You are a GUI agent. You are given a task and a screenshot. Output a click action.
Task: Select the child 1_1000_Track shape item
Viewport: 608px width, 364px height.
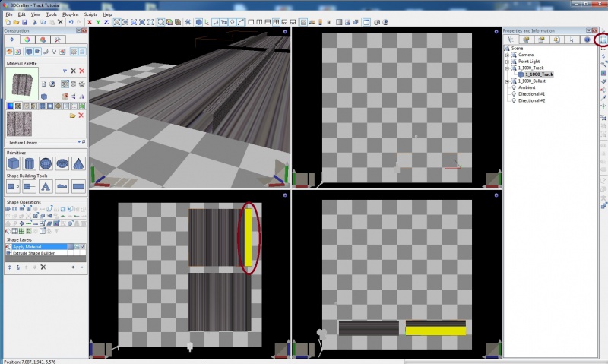[x=539, y=74]
